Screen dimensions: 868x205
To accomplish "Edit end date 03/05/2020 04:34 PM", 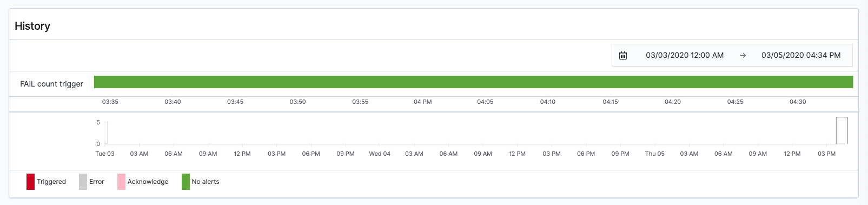I will (801, 55).
